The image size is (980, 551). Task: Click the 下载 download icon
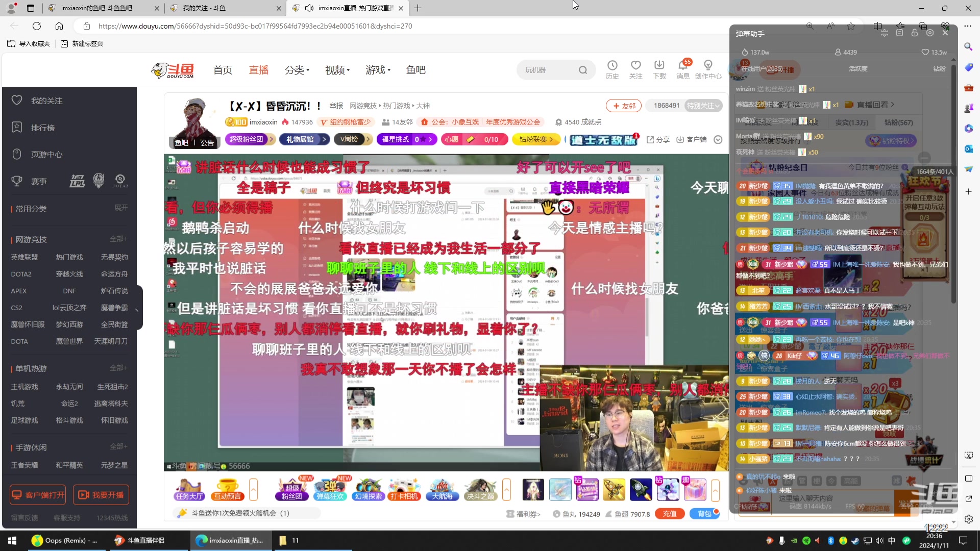(659, 70)
